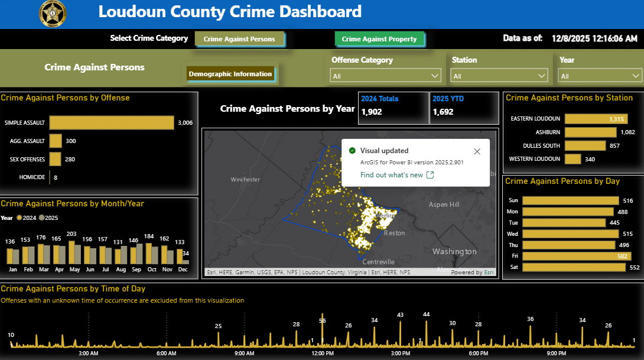644x360 pixels.
Task: Select the Fri bar in the day chart
Action: 570,257
